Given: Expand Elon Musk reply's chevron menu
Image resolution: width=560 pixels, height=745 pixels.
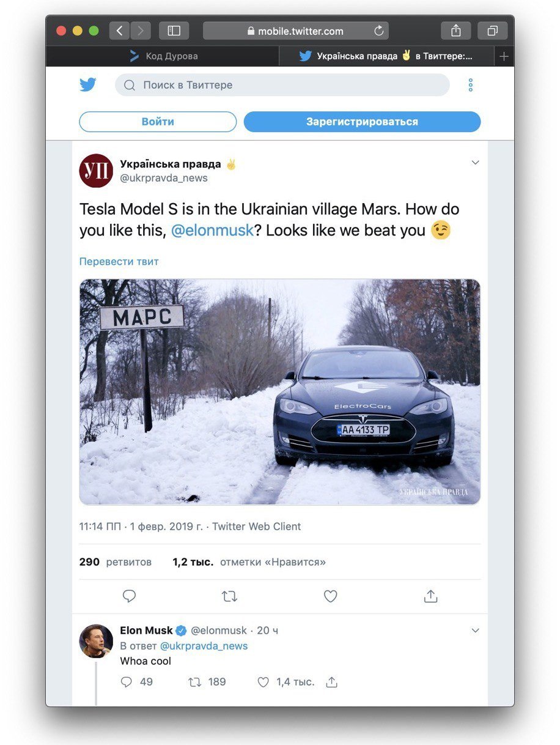Looking at the screenshot, I should click(x=475, y=631).
